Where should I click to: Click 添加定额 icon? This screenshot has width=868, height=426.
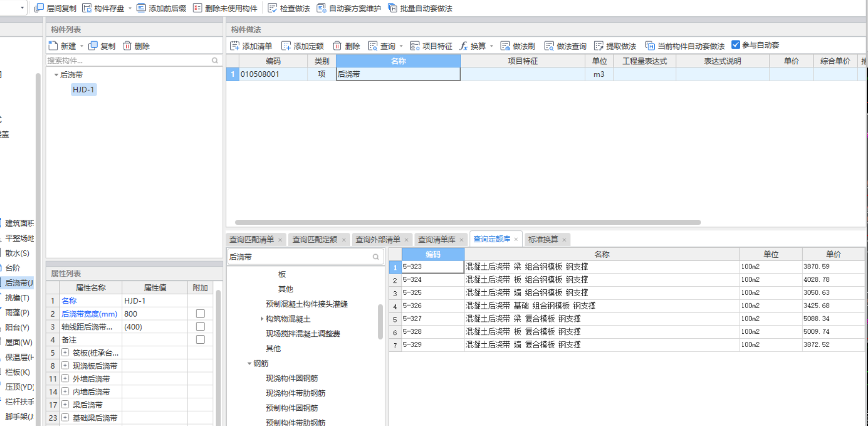286,46
